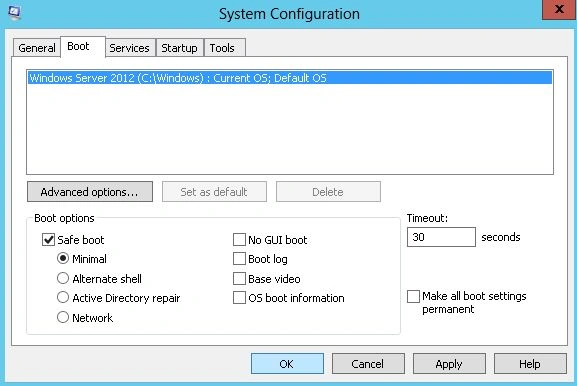577x386 pixels.
Task: Click the Delete button
Action: [328, 192]
